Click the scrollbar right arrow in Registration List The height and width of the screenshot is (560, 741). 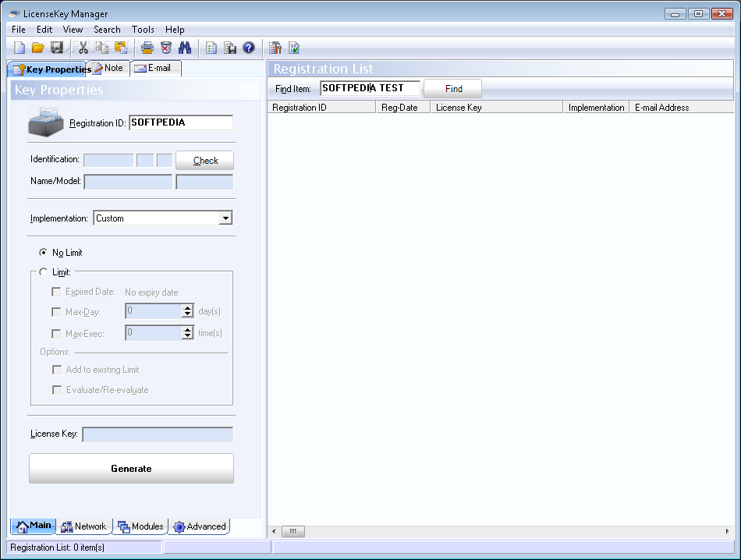coord(727,531)
